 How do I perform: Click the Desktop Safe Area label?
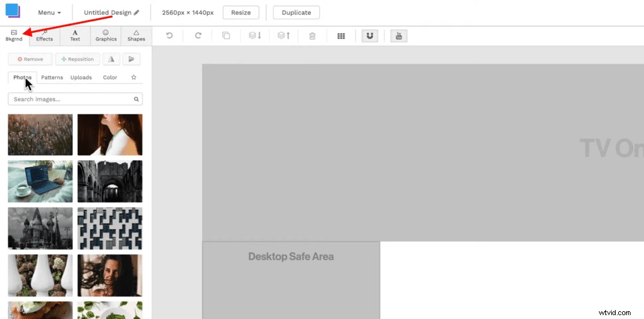[291, 257]
